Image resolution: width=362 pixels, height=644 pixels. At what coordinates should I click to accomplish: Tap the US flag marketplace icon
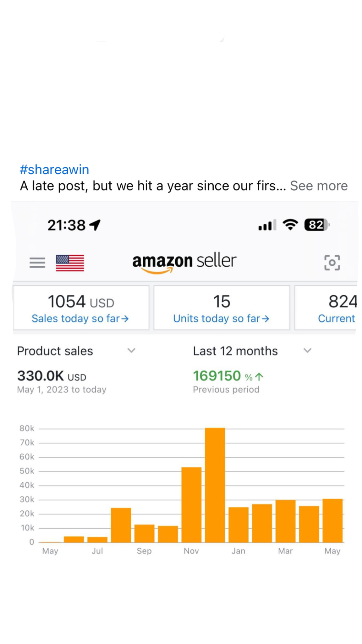70,263
